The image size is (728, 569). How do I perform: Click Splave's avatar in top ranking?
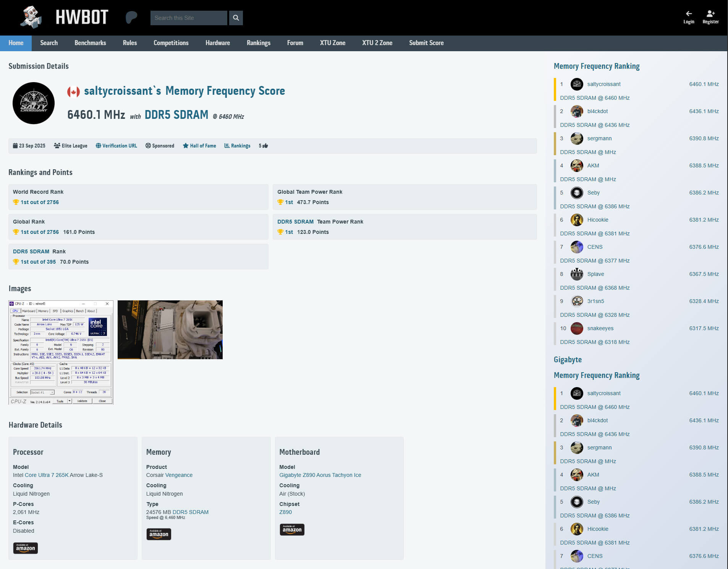(x=577, y=274)
